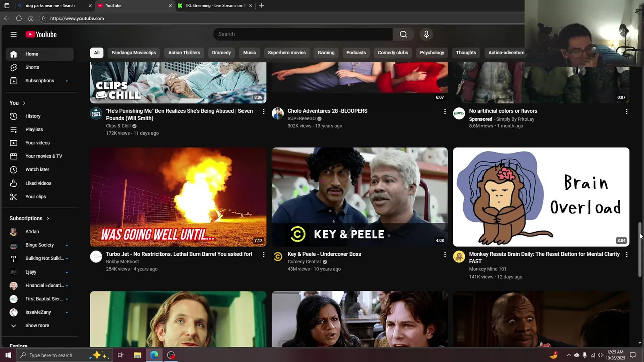Open IssaMeZany subscription channel
Screen dimensions: 644x362
click(x=39, y=312)
